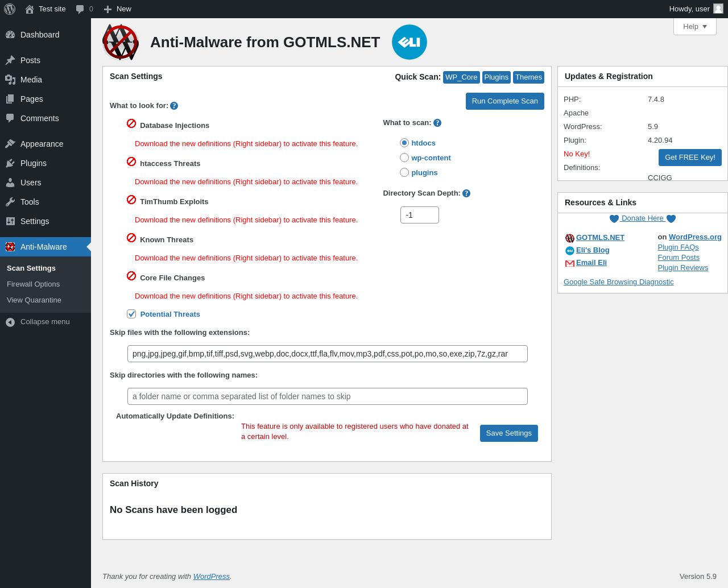Viewport: 728px width, 588px height.
Task: Open the comments bubble icon in admin bar
Action: (x=80, y=9)
